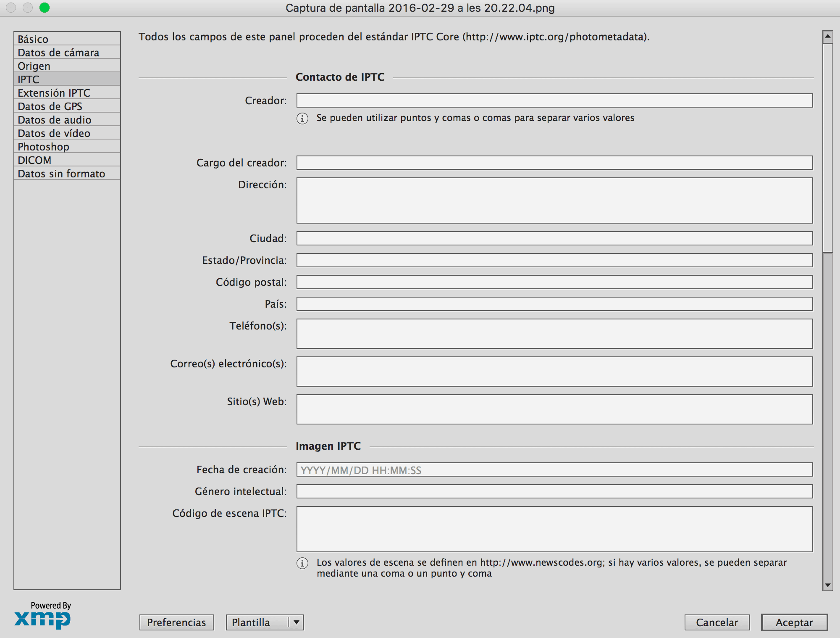Viewport: 840px width, 638px height.
Task: Click into the Dirección text area
Action: click(x=554, y=200)
